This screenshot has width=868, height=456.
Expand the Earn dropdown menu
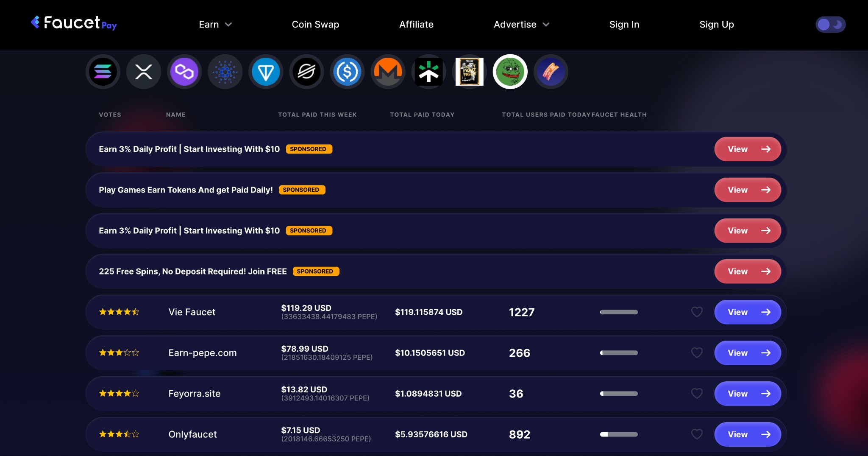[215, 25]
